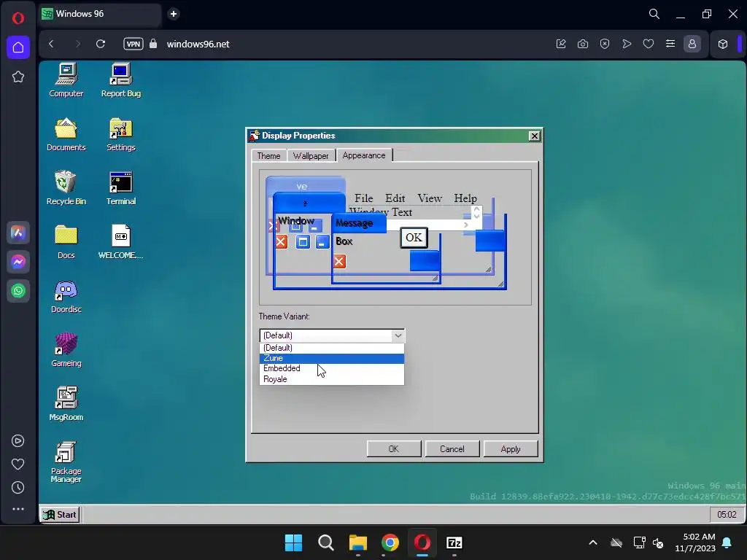
Task: Open the player icon in sidebar
Action: [18, 441]
